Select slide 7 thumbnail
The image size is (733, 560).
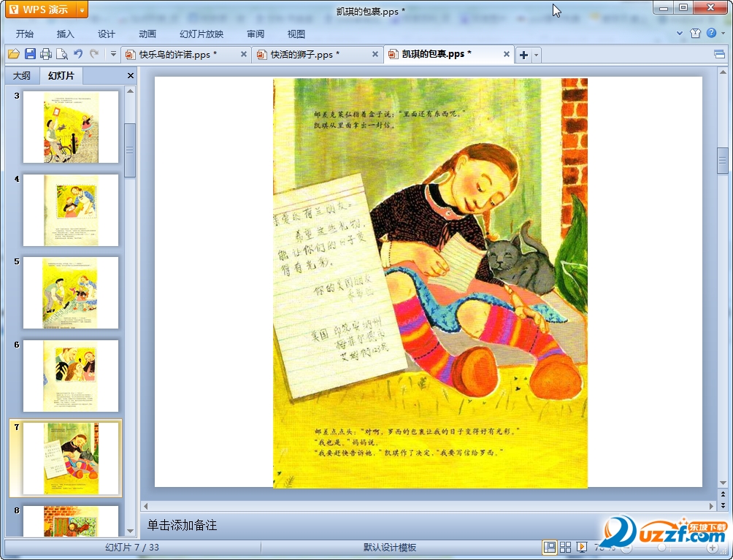click(x=71, y=459)
